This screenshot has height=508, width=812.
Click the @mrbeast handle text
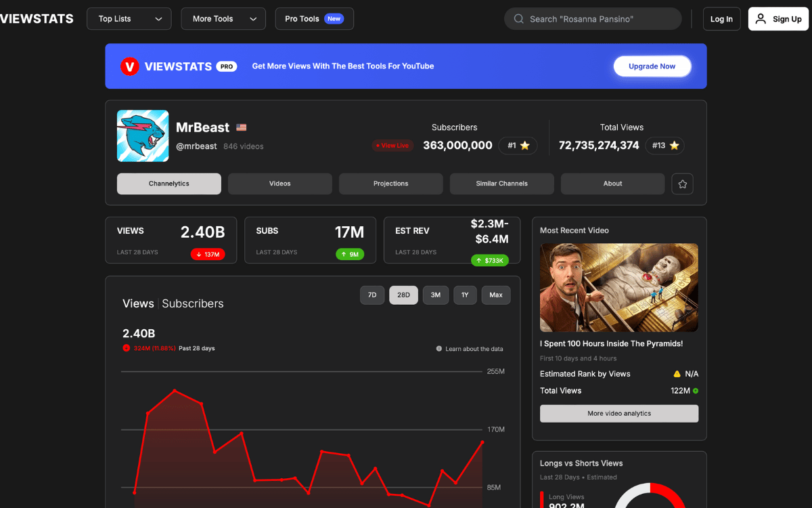(196, 146)
